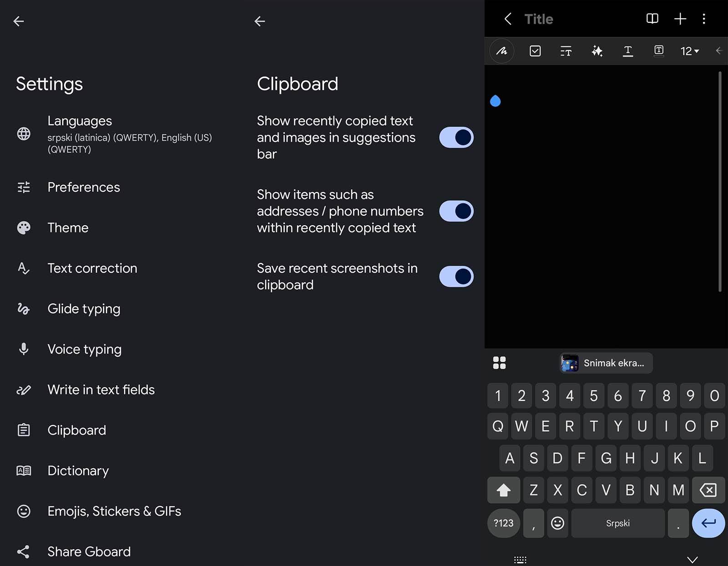Turn off Save recent screenshots in clipboard
The image size is (728, 566).
(456, 277)
